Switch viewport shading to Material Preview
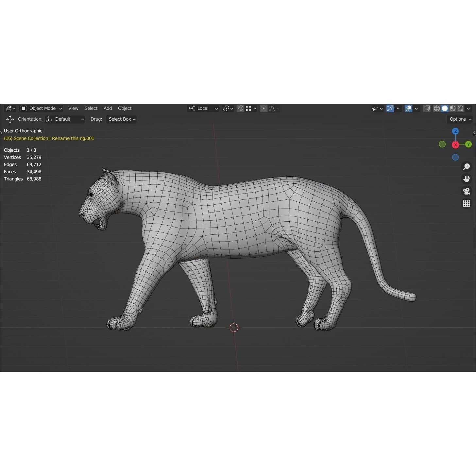Screen dimensions: 476x476 pyautogui.click(x=452, y=108)
